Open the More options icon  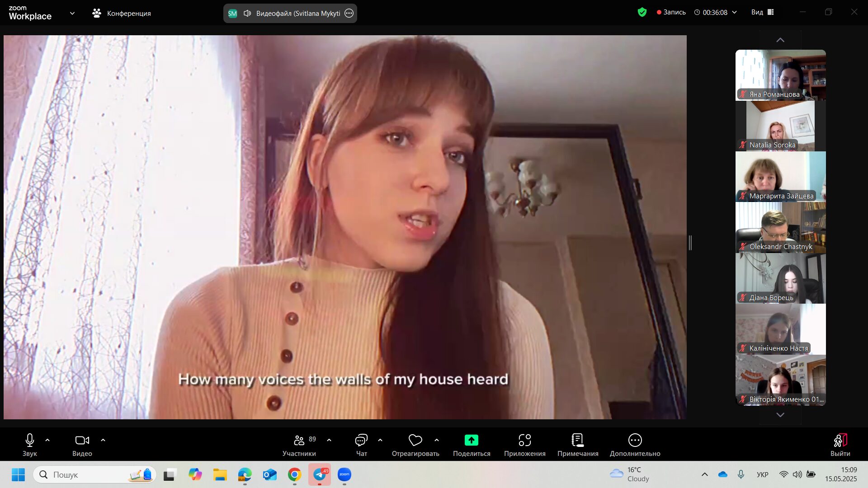(635, 440)
